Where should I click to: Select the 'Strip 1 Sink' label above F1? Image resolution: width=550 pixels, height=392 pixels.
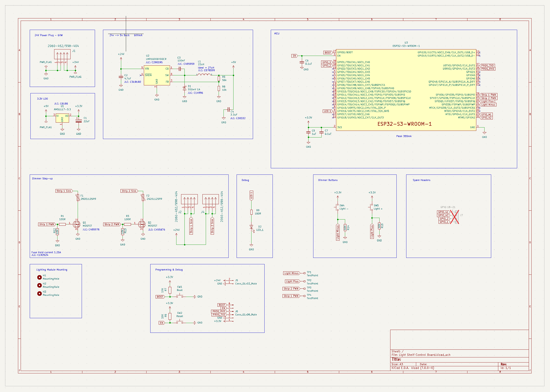(x=64, y=191)
